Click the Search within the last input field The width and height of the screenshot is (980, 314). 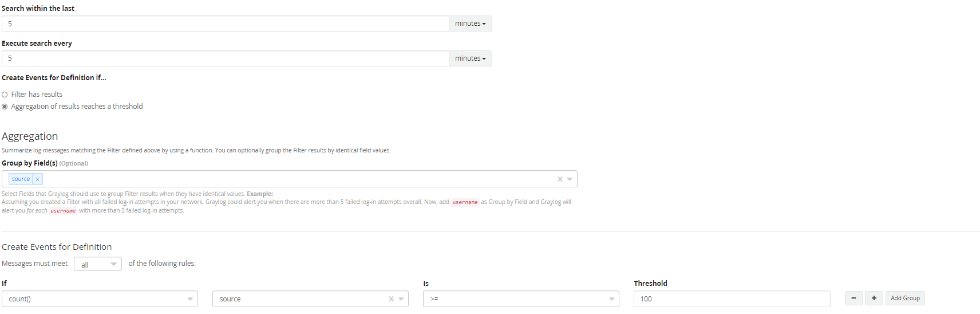pyautogui.click(x=225, y=23)
